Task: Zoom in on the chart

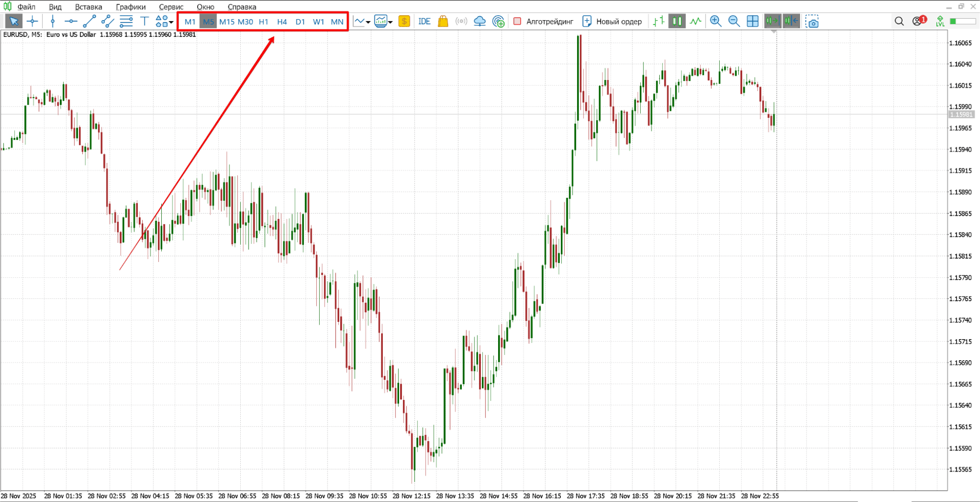Action: pyautogui.click(x=716, y=21)
